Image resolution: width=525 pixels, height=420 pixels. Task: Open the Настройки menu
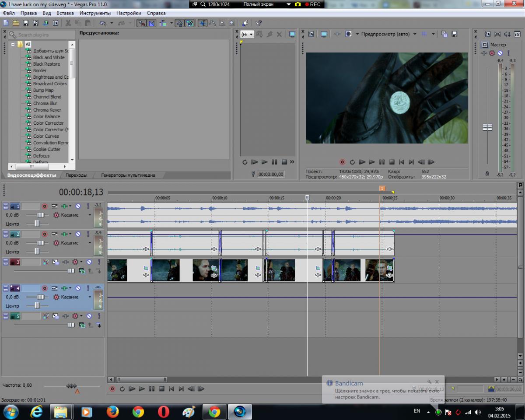coord(129,13)
